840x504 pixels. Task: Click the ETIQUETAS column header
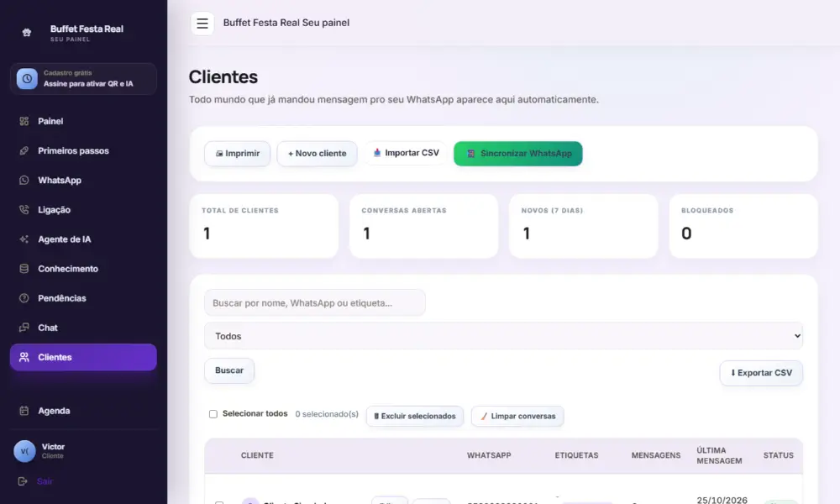click(x=577, y=455)
